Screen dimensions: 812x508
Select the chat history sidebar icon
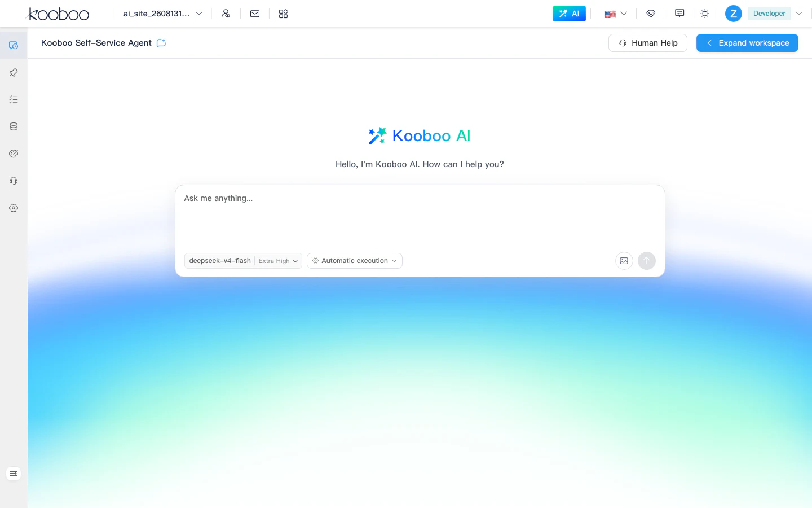pos(14,45)
